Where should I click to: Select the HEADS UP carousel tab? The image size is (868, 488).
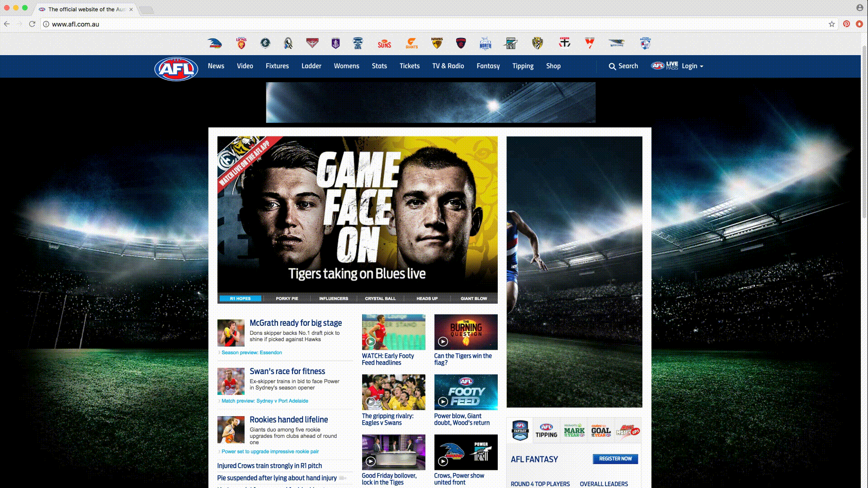[427, 299]
